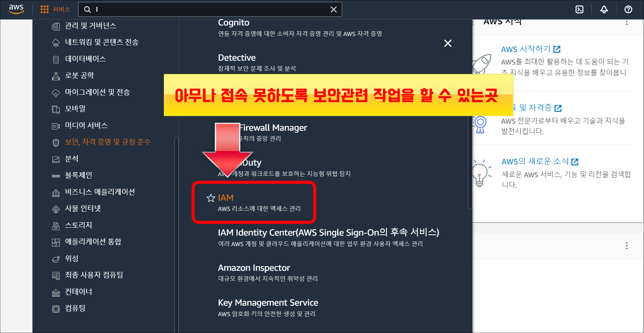Screen dimensions: 644x333
Task: Click the 스토리지 category icon
Action: click(x=56, y=226)
